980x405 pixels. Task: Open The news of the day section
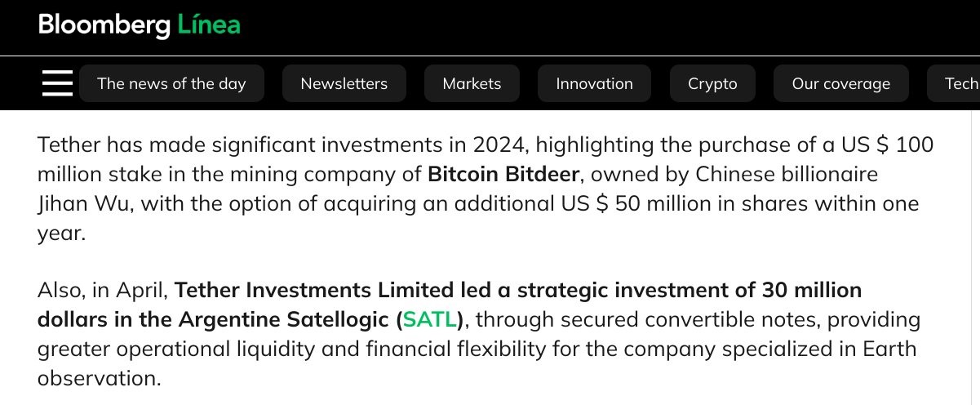tap(171, 83)
